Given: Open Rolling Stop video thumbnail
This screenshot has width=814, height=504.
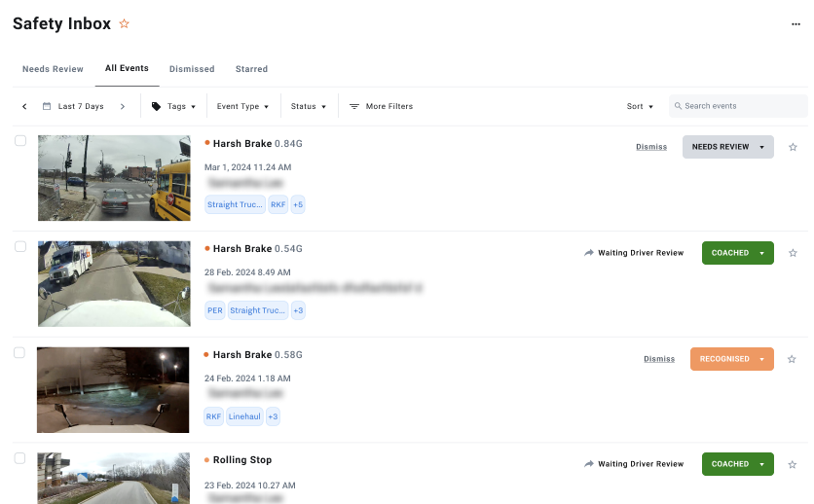Looking at the screenshot, I should pos(113,478).
